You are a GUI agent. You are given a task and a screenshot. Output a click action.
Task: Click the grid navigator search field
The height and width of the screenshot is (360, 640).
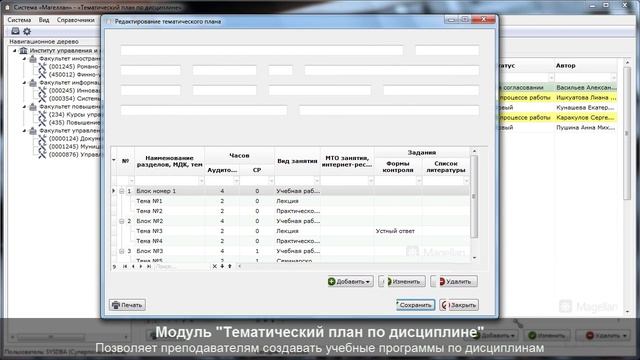point(182,266)
